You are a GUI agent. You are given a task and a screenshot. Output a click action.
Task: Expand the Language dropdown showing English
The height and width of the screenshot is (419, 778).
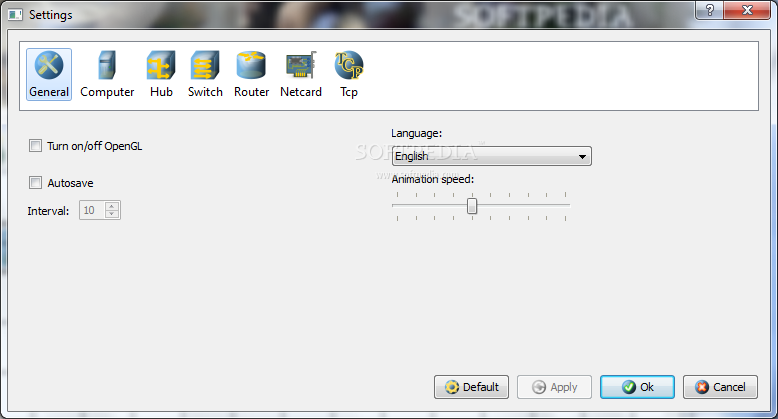coord(492,156)
